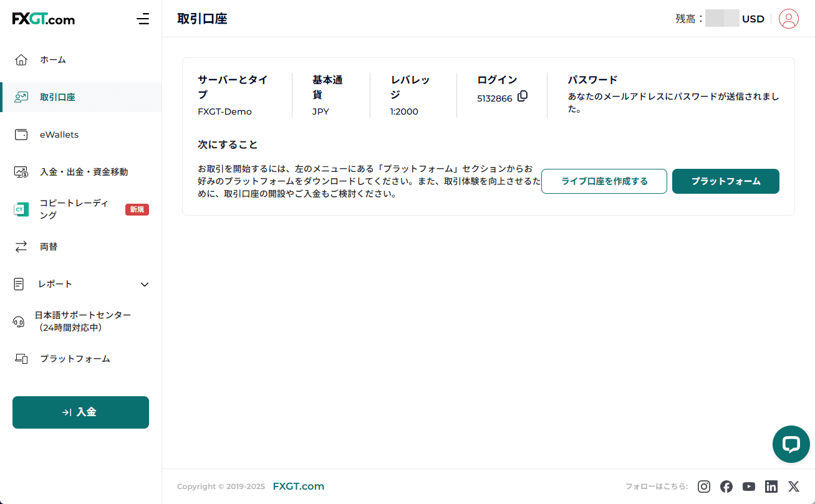Open FXGT X (Twitter) icon
Image resolution: width=815 pixels, height=504 pixels.
point(793,487)
